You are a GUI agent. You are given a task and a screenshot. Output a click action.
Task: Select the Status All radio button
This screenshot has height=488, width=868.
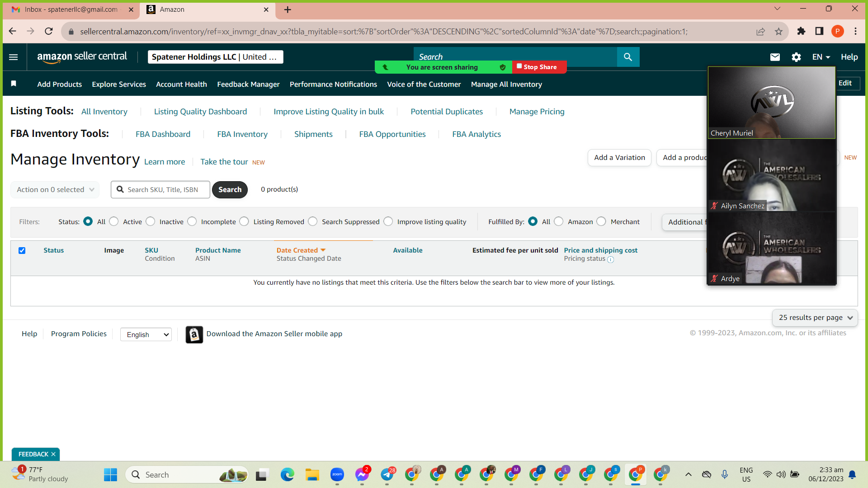click(x=88, y=221)
